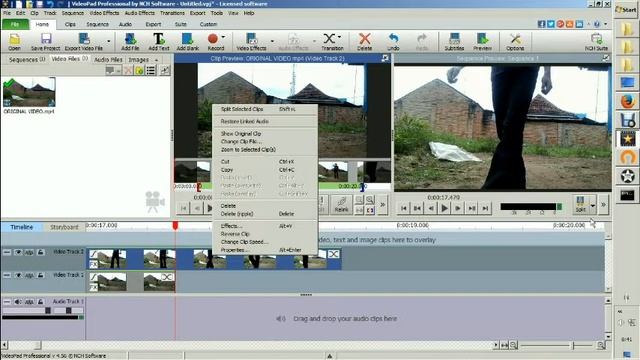This screenshot has width=640, height=360.
Task: Switch to the Storyboard tab
Action: (x=64, y=227)
